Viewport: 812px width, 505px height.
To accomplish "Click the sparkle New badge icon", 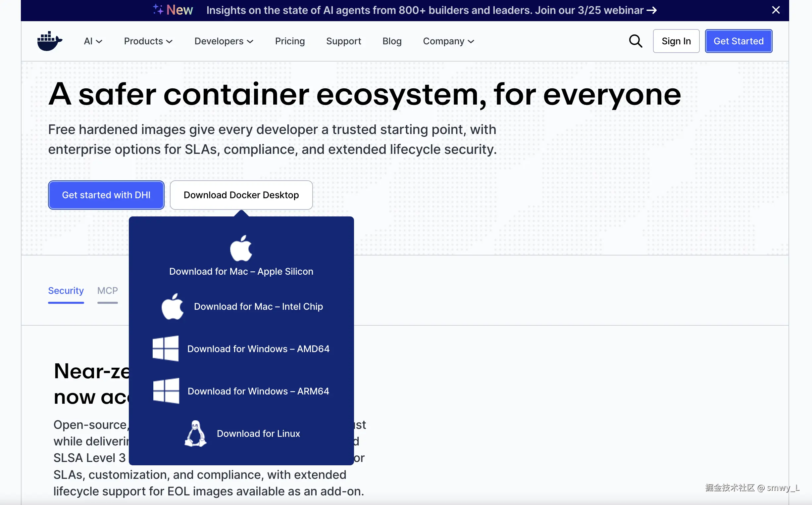I will (x=158, y=9).
